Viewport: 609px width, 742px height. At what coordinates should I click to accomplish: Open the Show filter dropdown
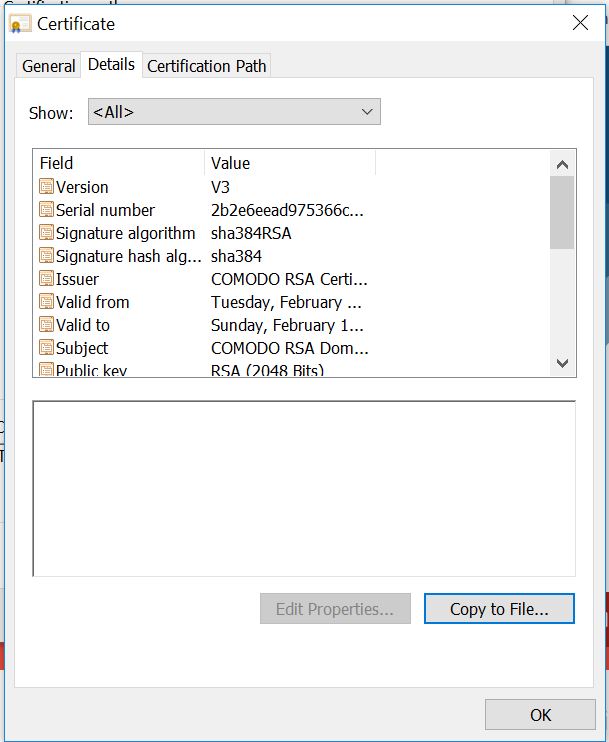tap(234, 112)
